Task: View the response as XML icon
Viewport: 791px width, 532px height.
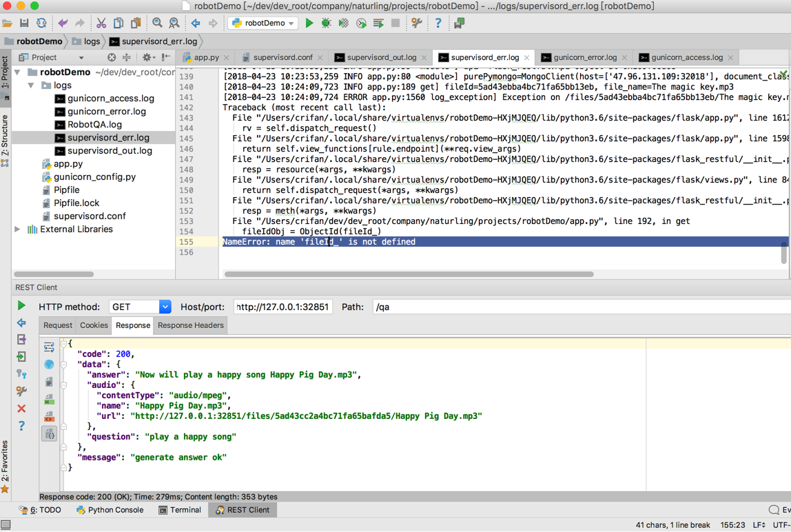Action: tap(49, 416)
